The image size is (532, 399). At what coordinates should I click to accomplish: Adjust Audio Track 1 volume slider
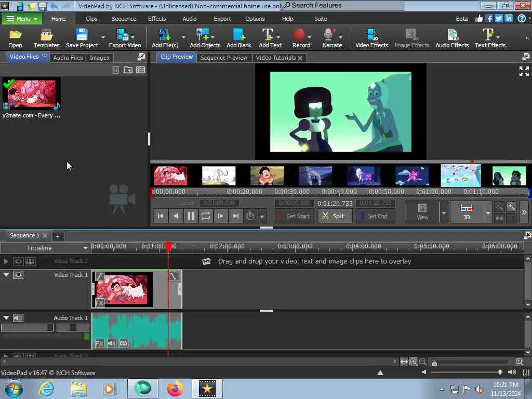27,327
